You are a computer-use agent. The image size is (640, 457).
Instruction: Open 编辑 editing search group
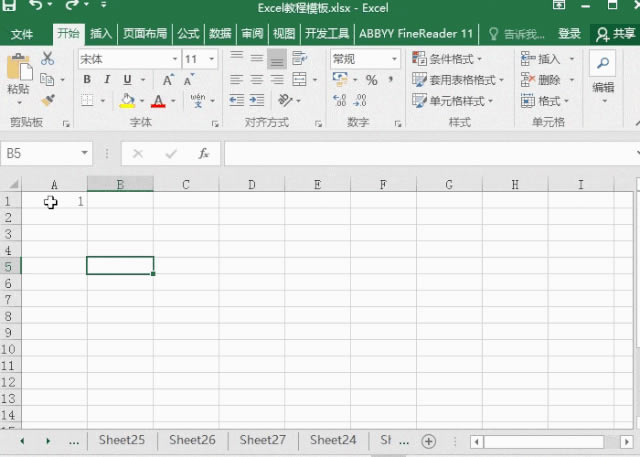[x=603, y=78]
